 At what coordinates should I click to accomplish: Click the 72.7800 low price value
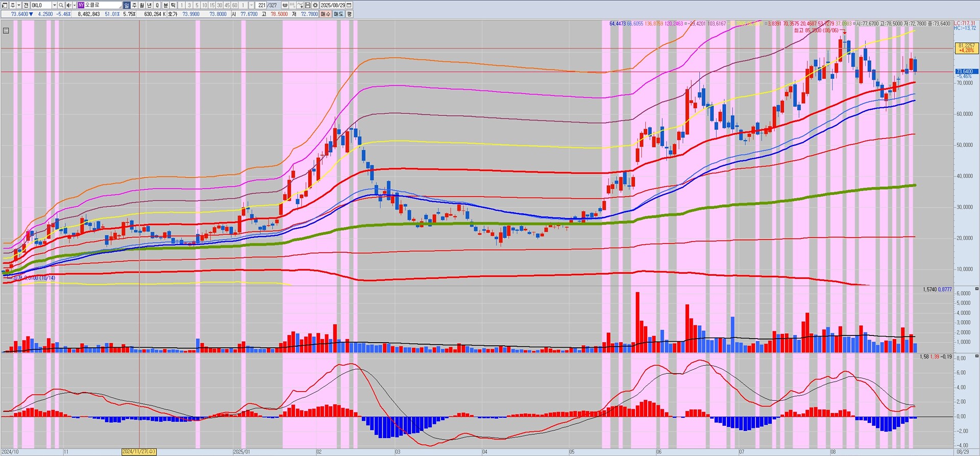click(x=309, y=14)
